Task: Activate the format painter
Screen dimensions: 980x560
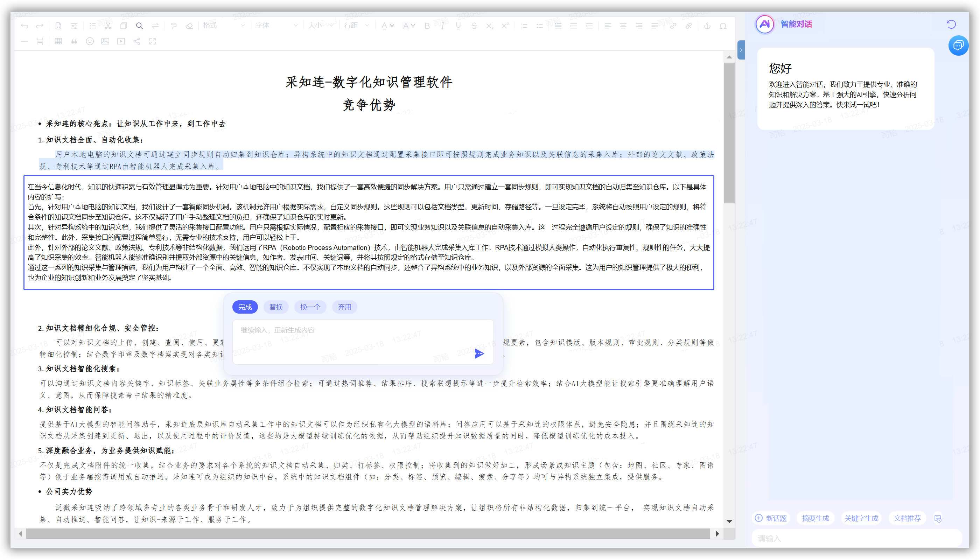Action: coord(174,26)
